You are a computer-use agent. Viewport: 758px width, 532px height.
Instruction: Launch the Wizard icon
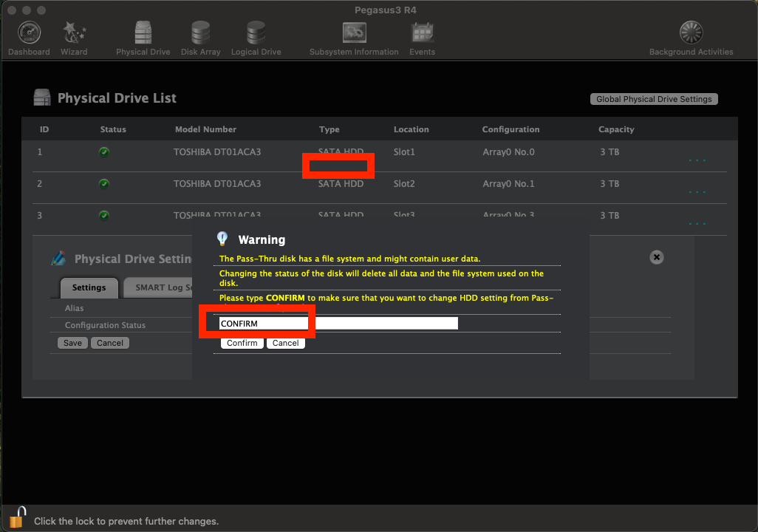74,33
